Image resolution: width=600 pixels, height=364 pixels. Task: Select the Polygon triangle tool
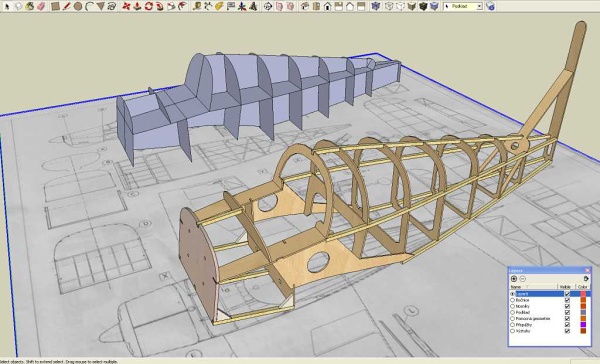(100, 6)
